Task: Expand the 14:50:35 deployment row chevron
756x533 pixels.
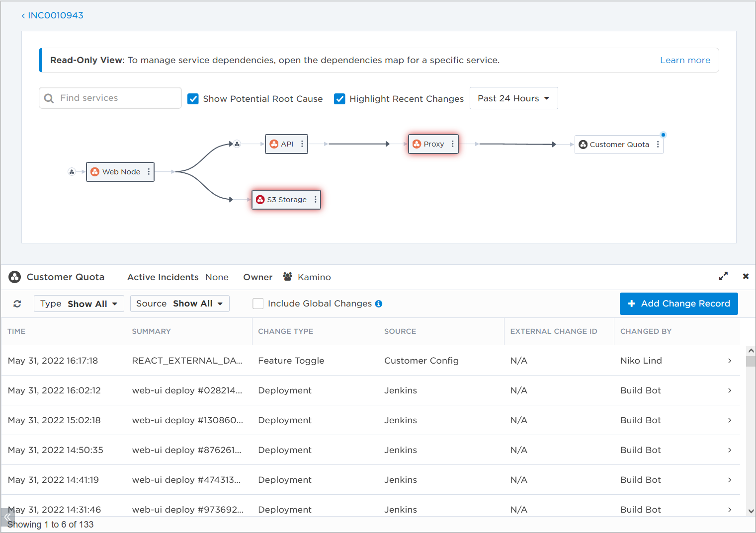Action: [730, 450]
